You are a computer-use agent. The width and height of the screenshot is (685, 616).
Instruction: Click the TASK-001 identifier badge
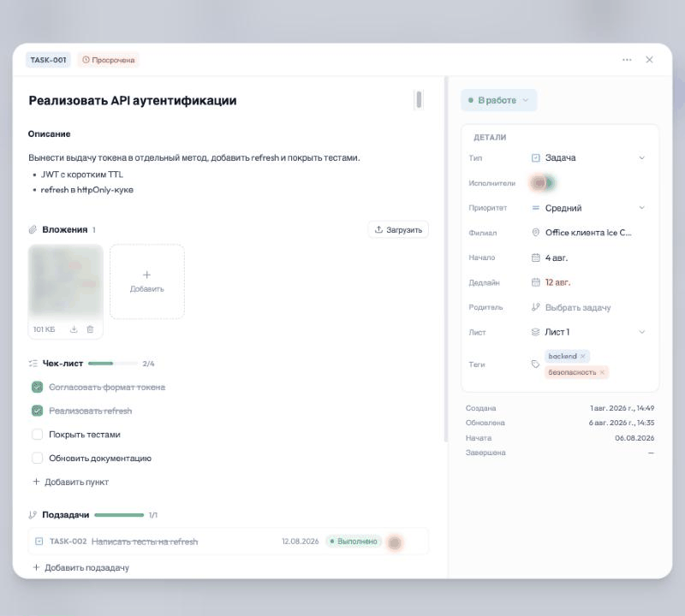(48, 60)
